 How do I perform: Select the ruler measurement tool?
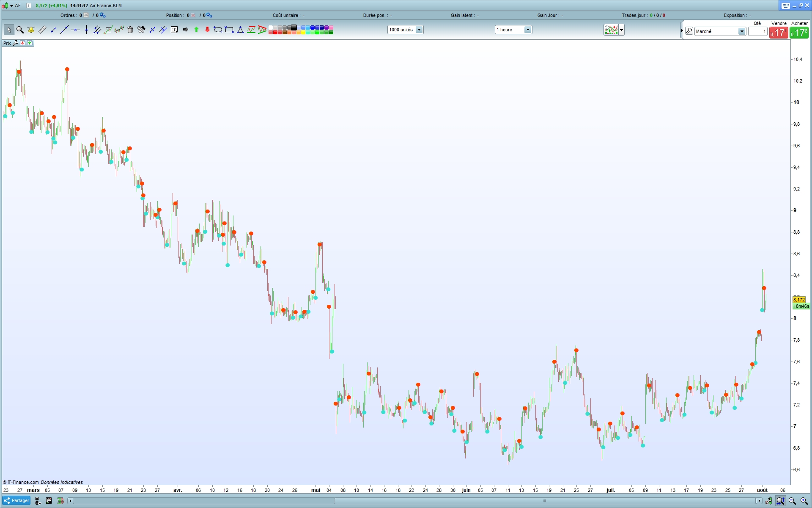pyautogui.click(x=42, y=30)
